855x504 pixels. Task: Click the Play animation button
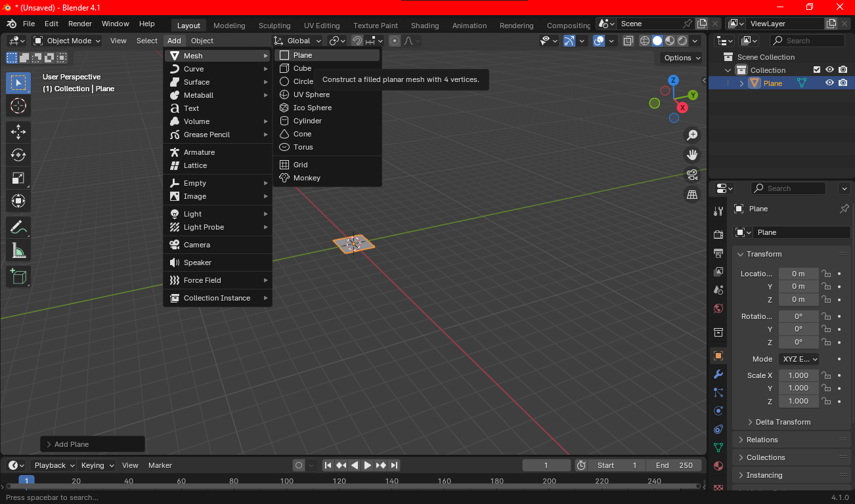[x=368, y=465]
